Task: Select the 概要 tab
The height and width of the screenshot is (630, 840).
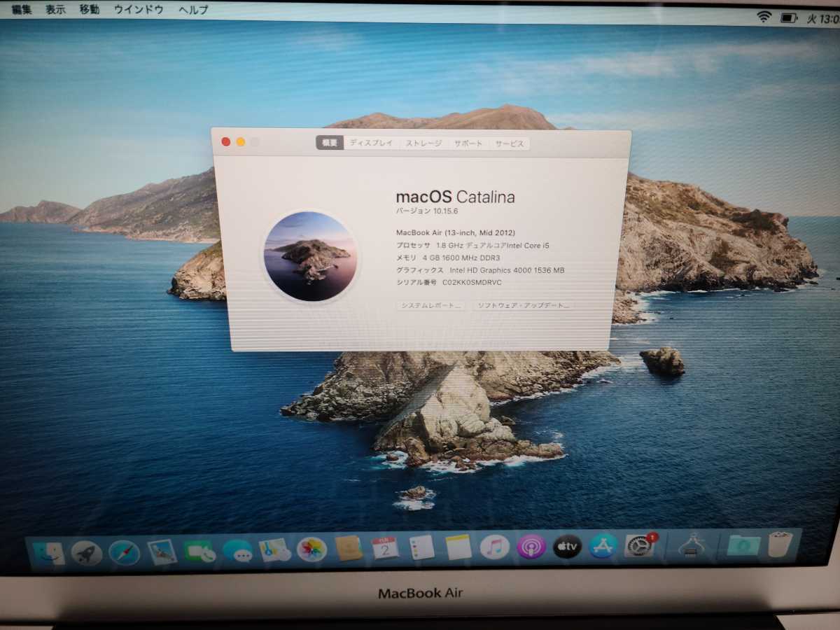Action: click(330, 143)
